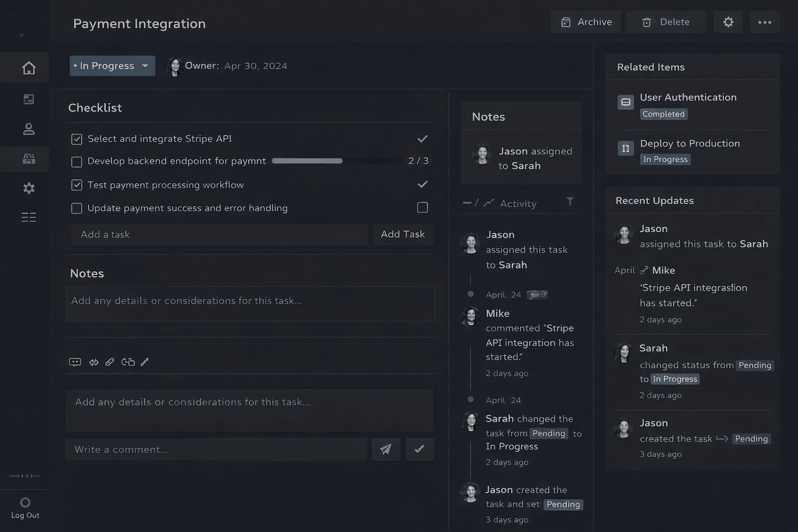Click the owner date Apr 30, 2024
The width and height of the screenshot is (798, 532).
click(256, 66)
